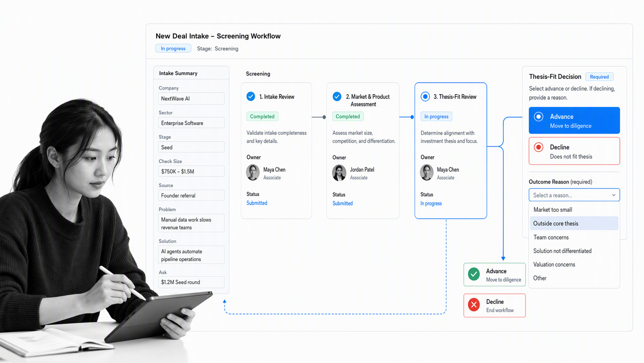This screenshot has width=644, height=363.
Task: Open Submitted status link under Market & Product
Action: point(343,204)
